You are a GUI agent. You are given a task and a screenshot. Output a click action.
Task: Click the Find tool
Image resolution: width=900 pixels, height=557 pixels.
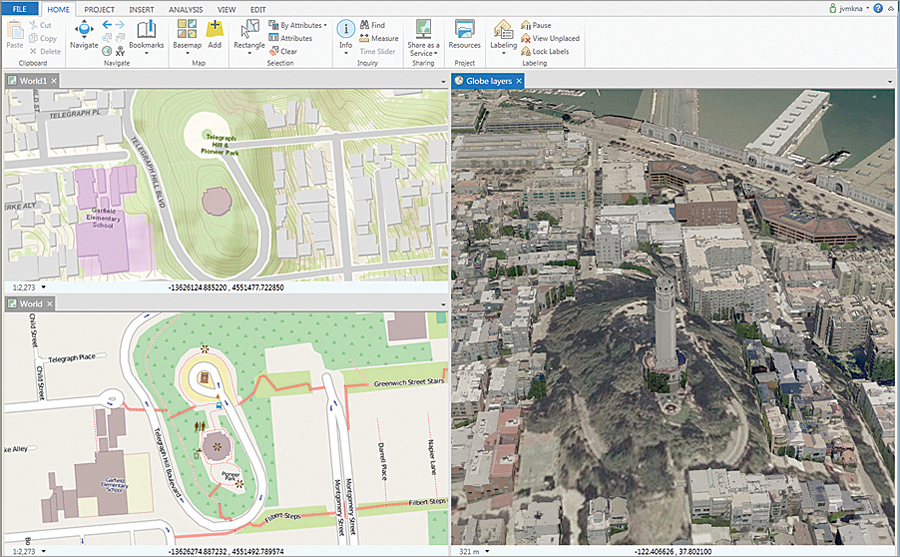click(x=372, y=25)
